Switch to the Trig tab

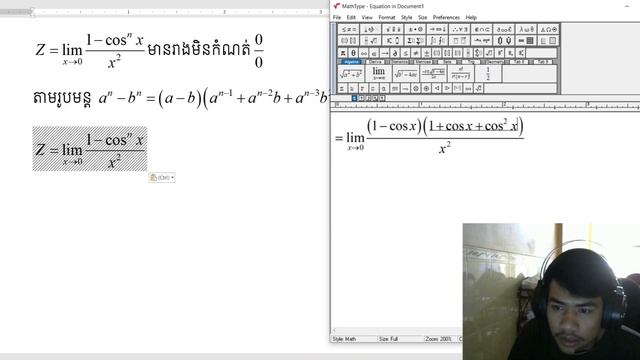(x=471, y=62)
